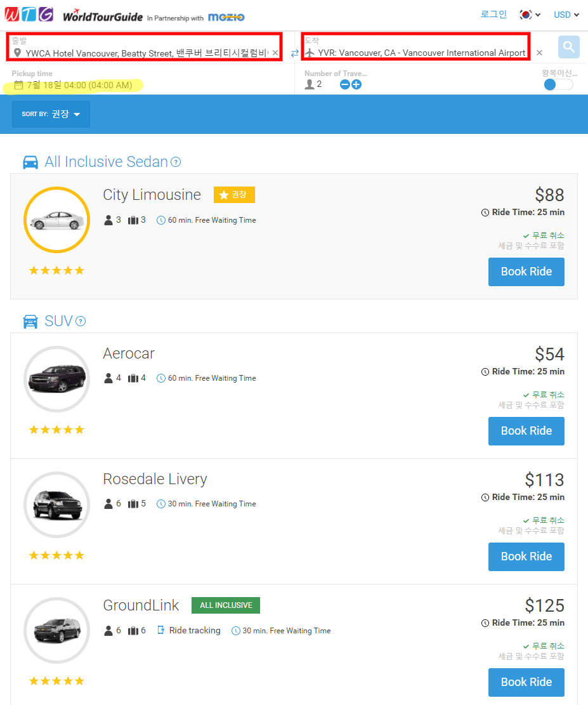Click the pickup time calendar icon
The width and height of the screenshot is (588, 705).
point(18,85)
